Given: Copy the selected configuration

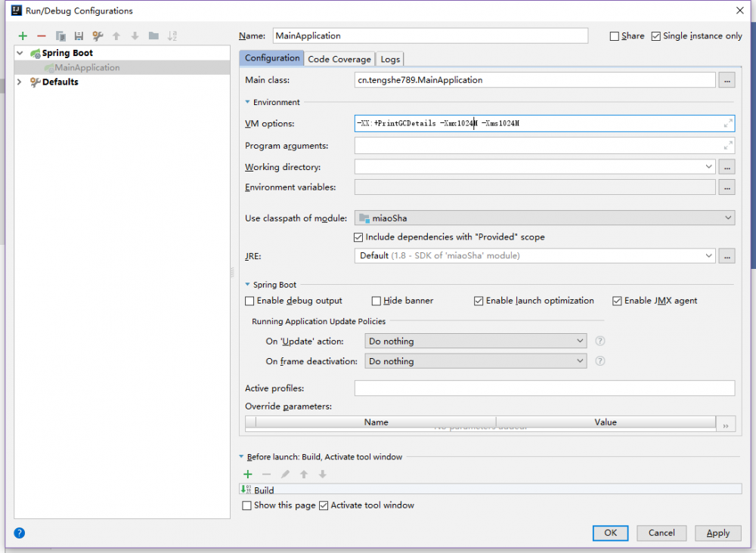Looking at the screenshot, I should coord(60,36).
